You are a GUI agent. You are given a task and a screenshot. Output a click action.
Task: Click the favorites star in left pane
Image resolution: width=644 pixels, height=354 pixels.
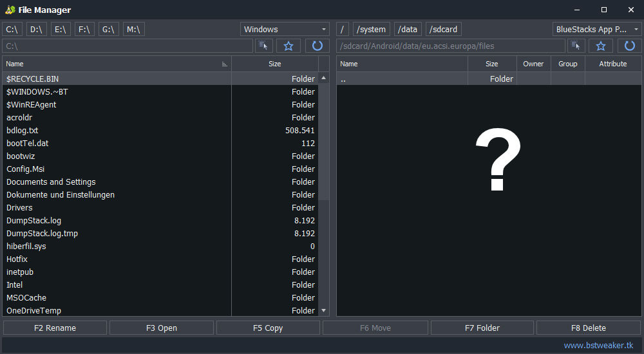point(289,46)
